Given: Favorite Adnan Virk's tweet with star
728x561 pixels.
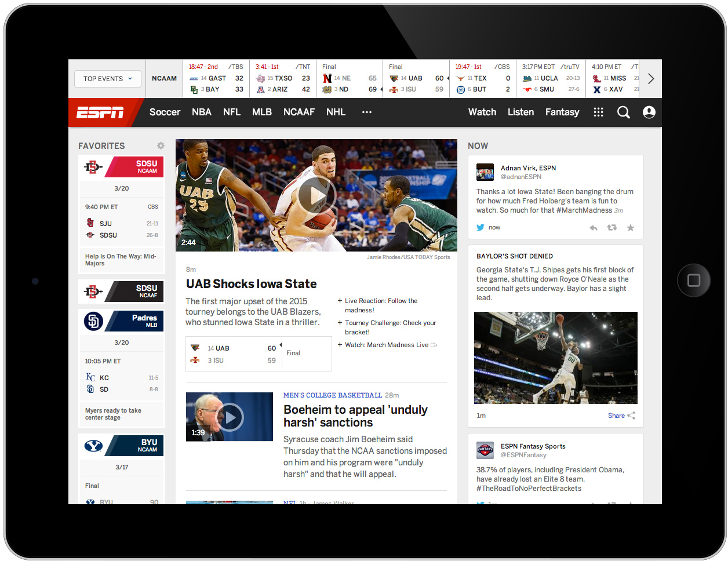Looking at the screenshot, I should [x=631, y=228].
